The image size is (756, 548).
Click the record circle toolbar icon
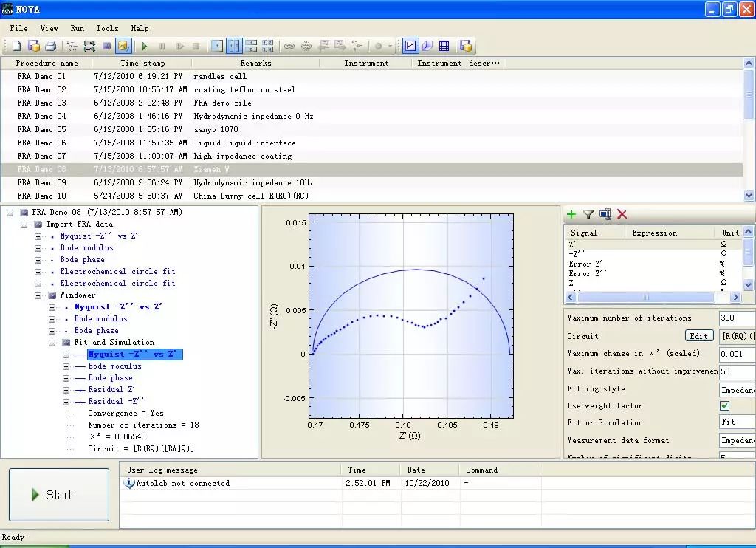(x=379, y=46)
